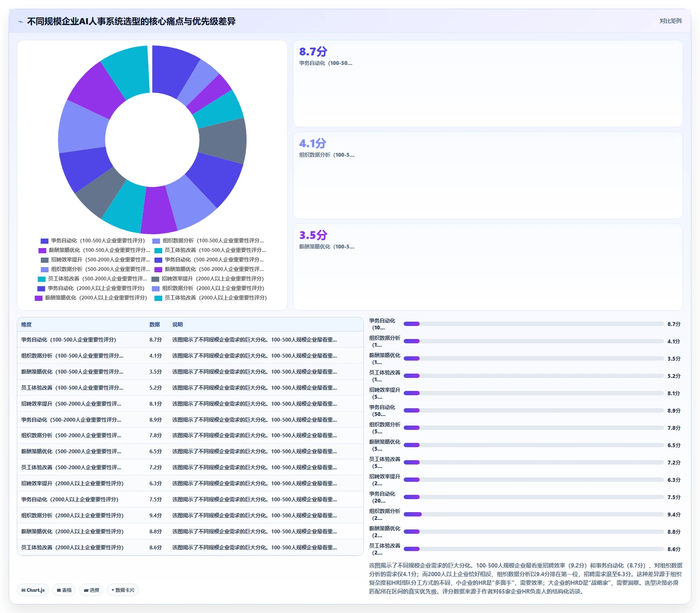The width and height of the screenshot is (700, 613).
Task: Toggle 事务自动化 (100-500人) legend item
Action: [x=93, y=241]
